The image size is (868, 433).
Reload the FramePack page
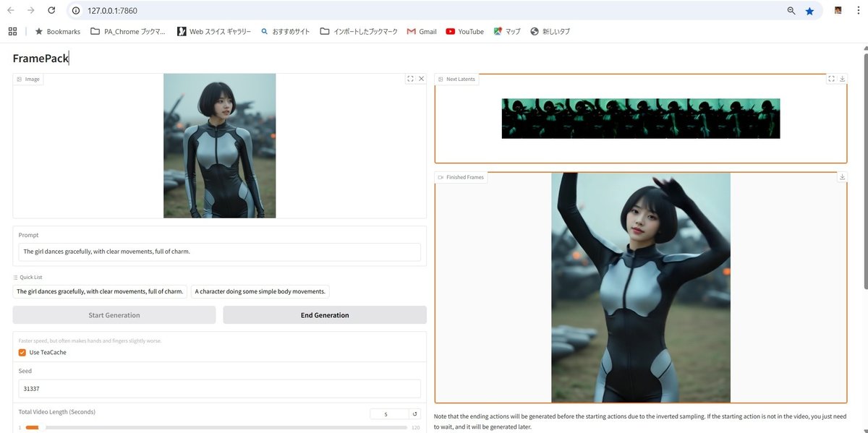click(x=51, y=11)
